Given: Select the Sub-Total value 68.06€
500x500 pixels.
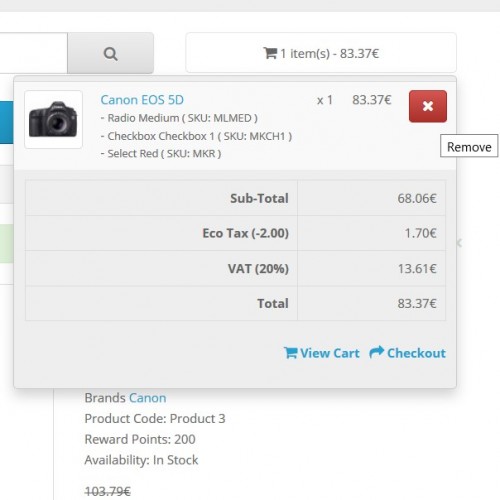Looking at the screenshot, I should click(417, 198).
